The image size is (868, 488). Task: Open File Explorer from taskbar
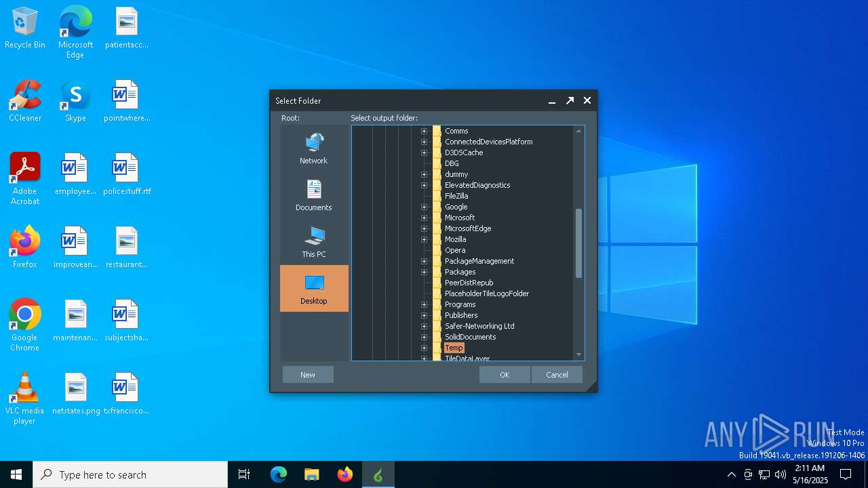click(x=311, y=474)
